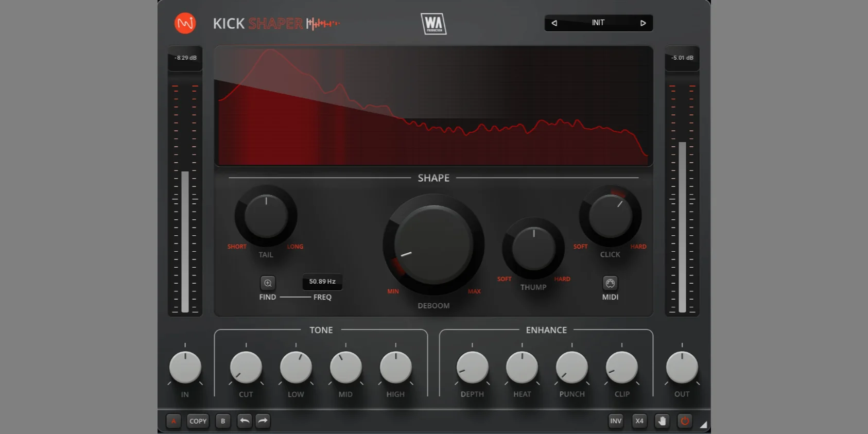Click the hand tooltip icon
868x434 pixels.
click(x=662, y=421)
